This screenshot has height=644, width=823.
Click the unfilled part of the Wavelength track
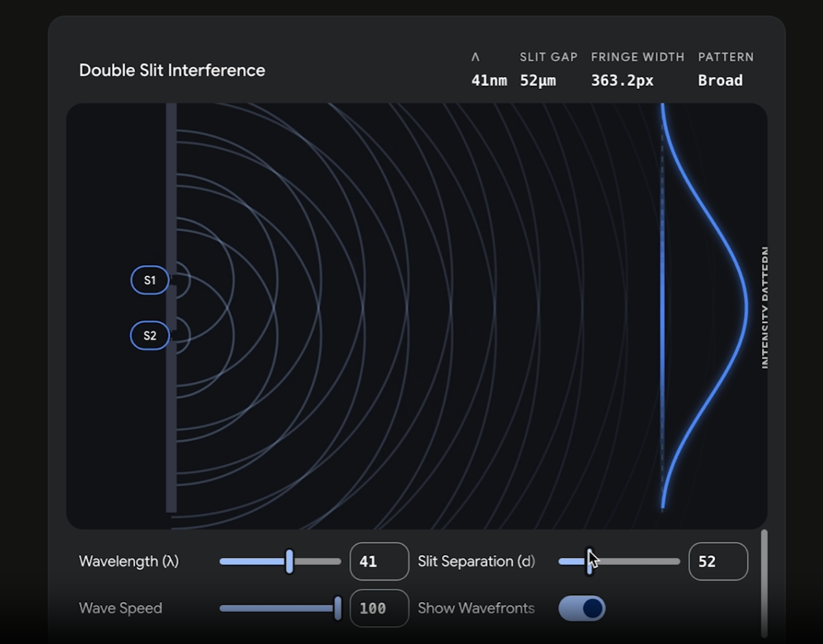click(318, 561)
